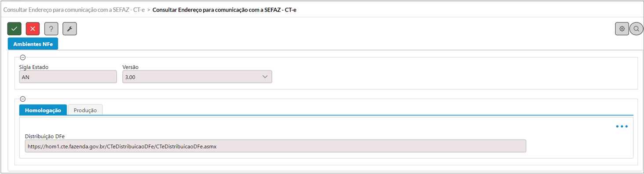Screen dimensions: 644x174
Task: Confirm with the green checkmark button
Action: click(x=15, y=29)
